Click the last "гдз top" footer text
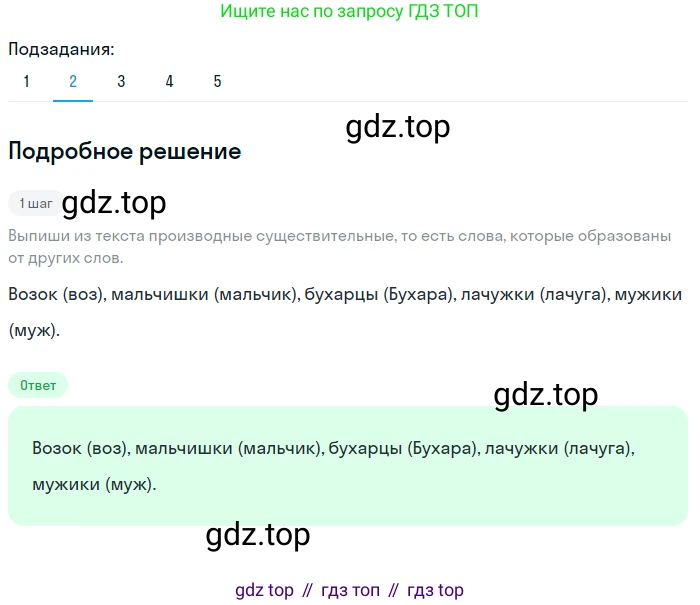The height and width of the screenshot is (605, 700). (435, 590)
